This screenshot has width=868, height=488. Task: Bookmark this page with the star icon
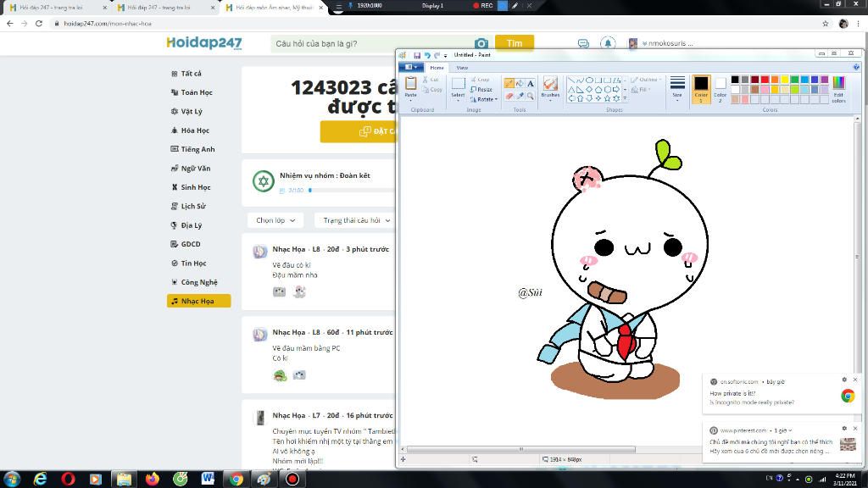click(x=825, y=23)
